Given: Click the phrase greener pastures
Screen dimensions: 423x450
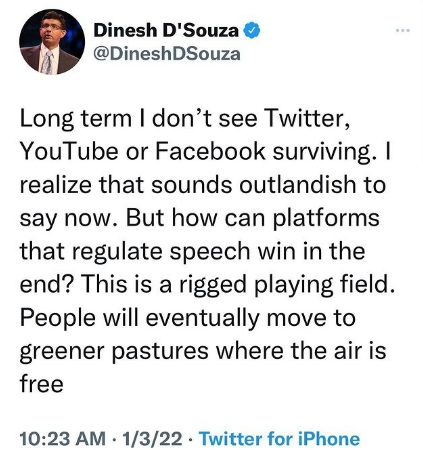Looking at the screenshot, I should coord(114,351).
